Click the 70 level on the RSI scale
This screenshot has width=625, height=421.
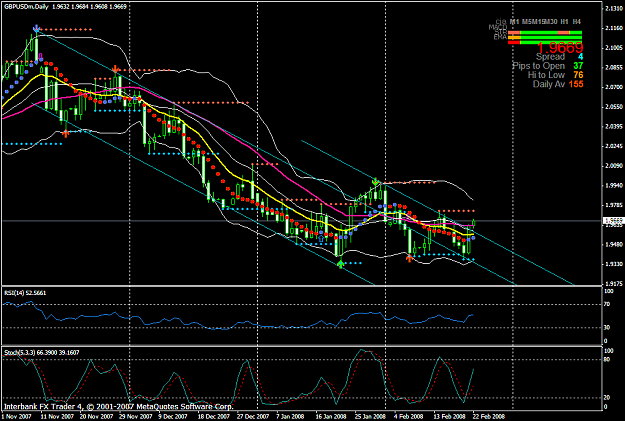click(609, 305)
